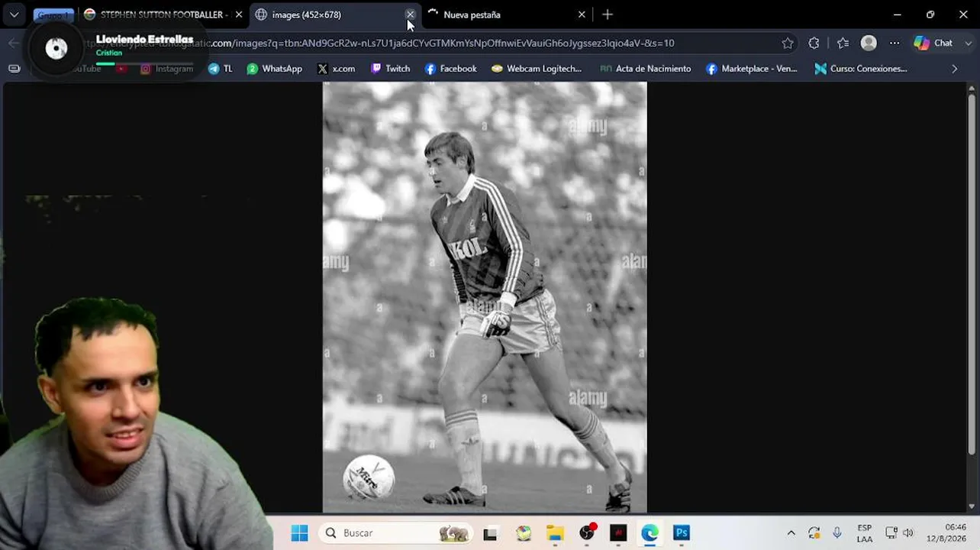This screenshot has width=980, height=550.
Task: Show more favorites bar items chevron
Action: click(x=954, y=69)
